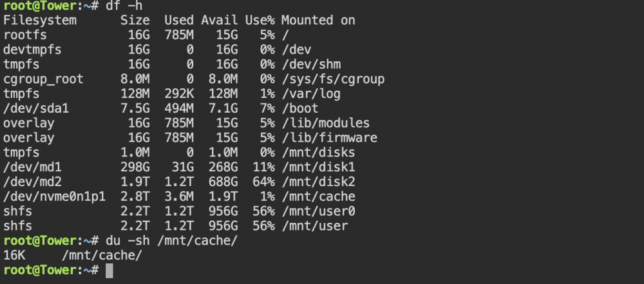Image resolution: width=644 pixels, height=284 pixels.
Task: Click the /dev/nvme0n1p1 filesystem name
Action: [54, 196]
